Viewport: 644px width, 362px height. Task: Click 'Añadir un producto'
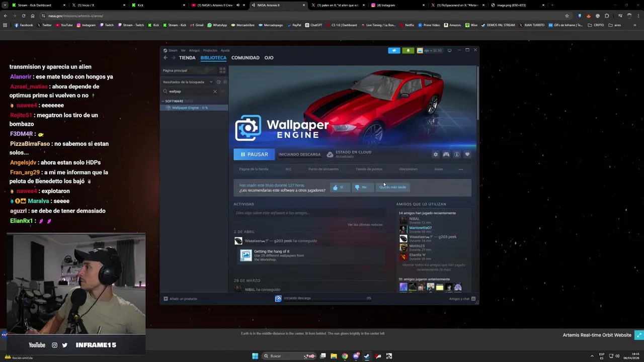(x=180, y=299)
